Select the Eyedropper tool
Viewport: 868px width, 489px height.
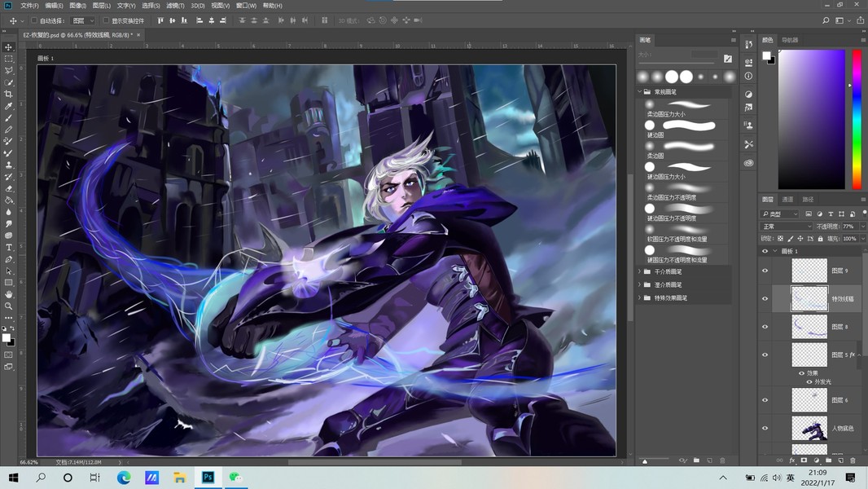pyautogui.click(x=8, y=106)
